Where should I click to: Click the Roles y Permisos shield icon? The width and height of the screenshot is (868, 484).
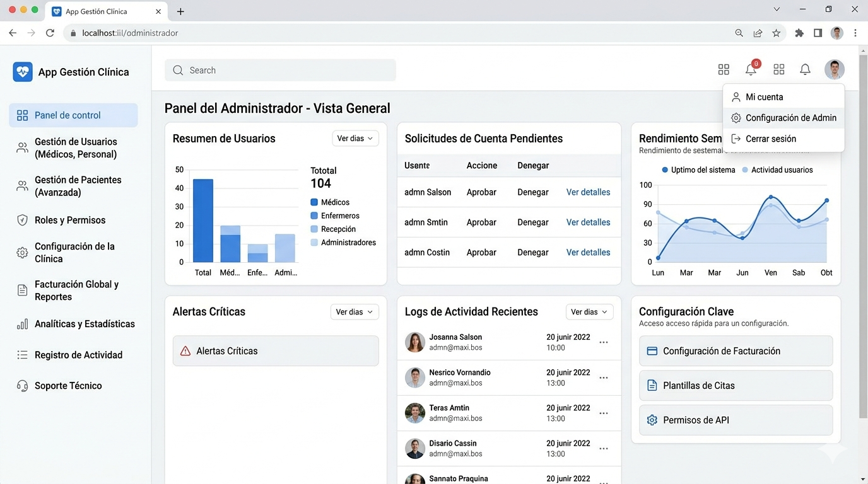coord(22,220)
